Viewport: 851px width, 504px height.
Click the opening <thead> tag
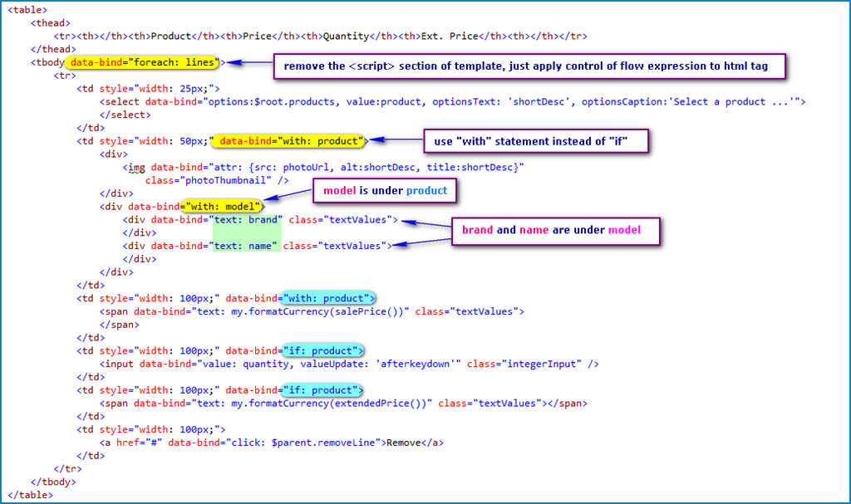coord(51,22)
